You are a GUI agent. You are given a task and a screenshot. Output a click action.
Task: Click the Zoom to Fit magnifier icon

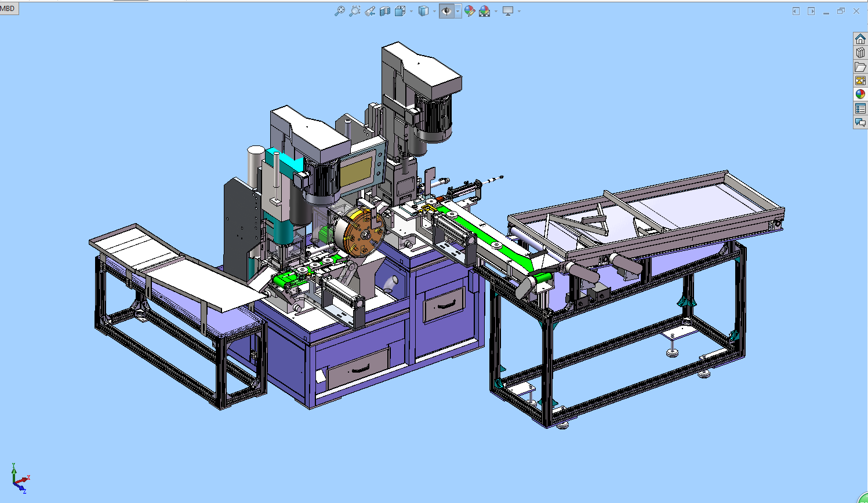[x=340, y=11]
